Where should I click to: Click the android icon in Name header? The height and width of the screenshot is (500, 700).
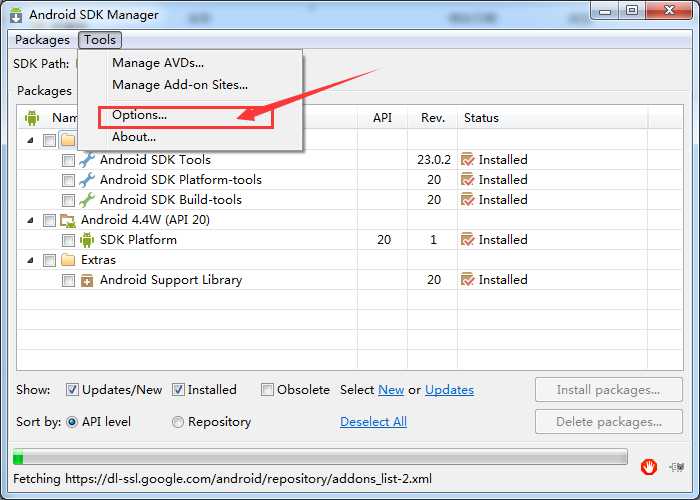32,118
